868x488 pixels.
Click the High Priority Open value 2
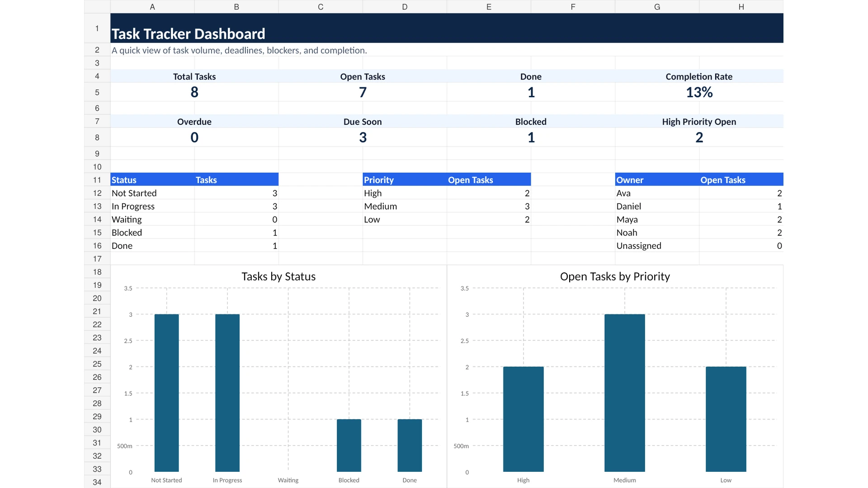click(699, 137)
